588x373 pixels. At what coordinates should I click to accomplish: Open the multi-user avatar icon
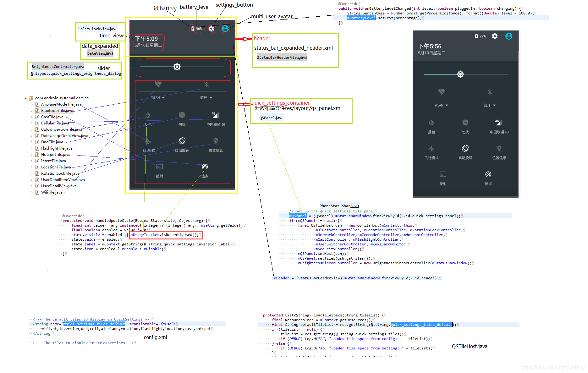coord(226,29)
